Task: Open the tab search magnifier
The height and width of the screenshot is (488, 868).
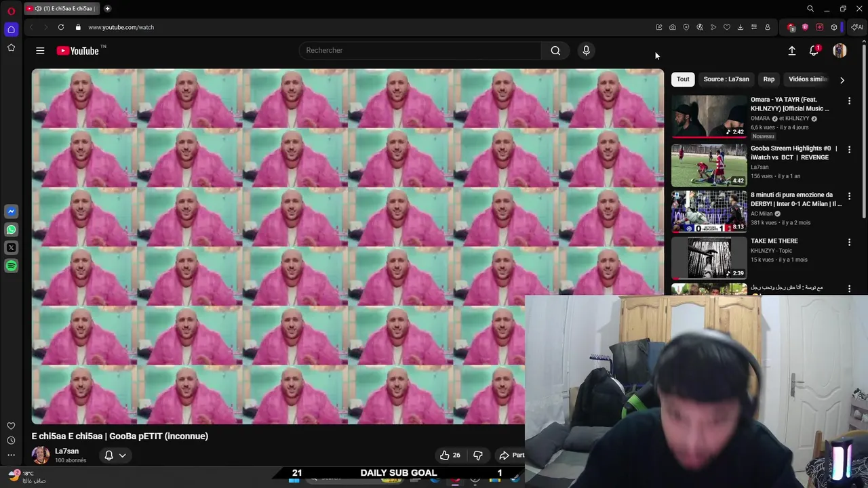Action: (x=810, y=9)
